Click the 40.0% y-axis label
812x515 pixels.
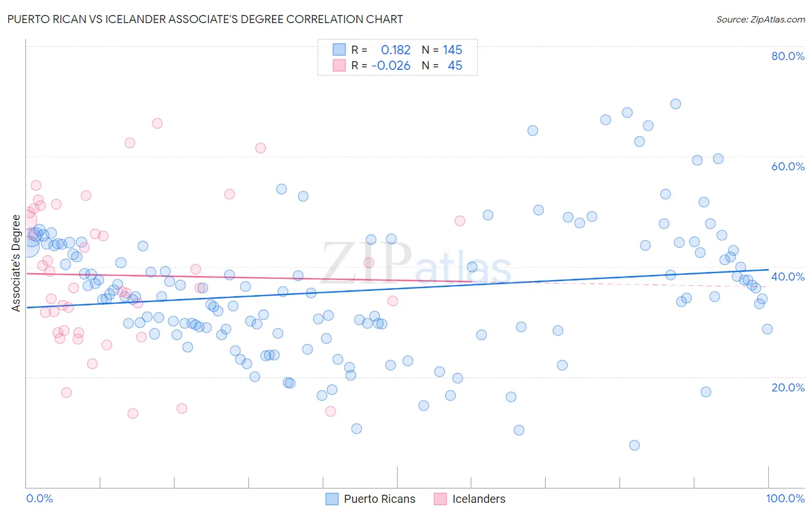coord(788,277)
